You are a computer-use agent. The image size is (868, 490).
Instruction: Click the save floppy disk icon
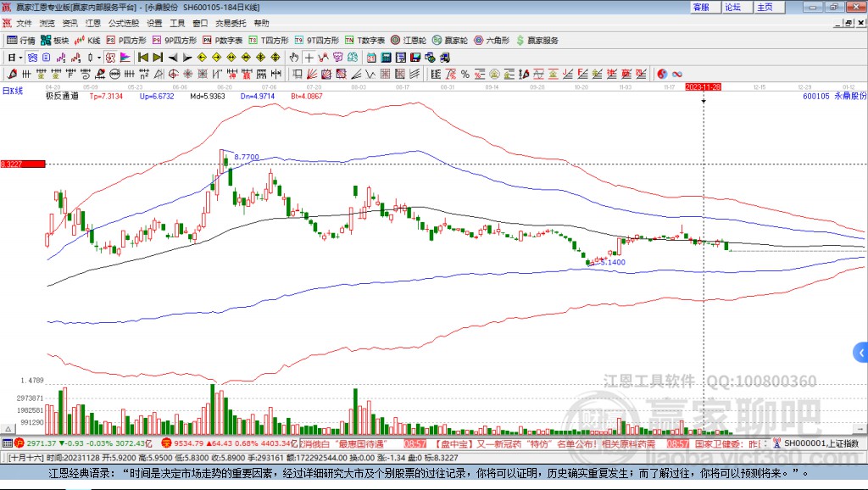(415, 58)
